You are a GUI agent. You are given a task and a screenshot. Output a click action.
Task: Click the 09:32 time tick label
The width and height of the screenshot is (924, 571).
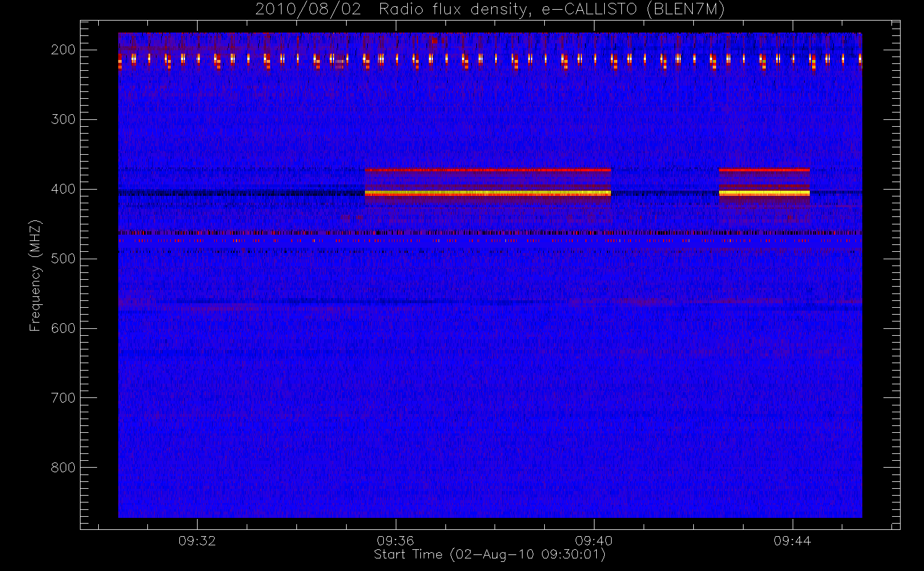pos(197,541)
